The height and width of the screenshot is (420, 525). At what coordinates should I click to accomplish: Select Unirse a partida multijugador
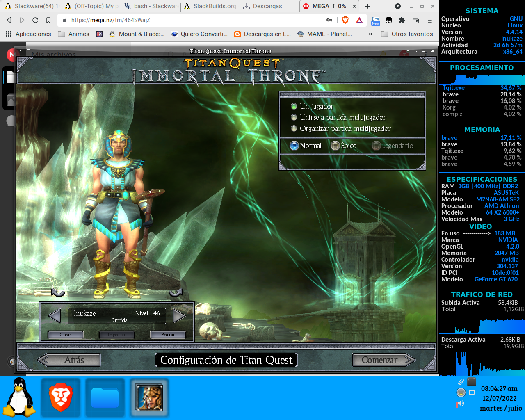tap(338, 117)
